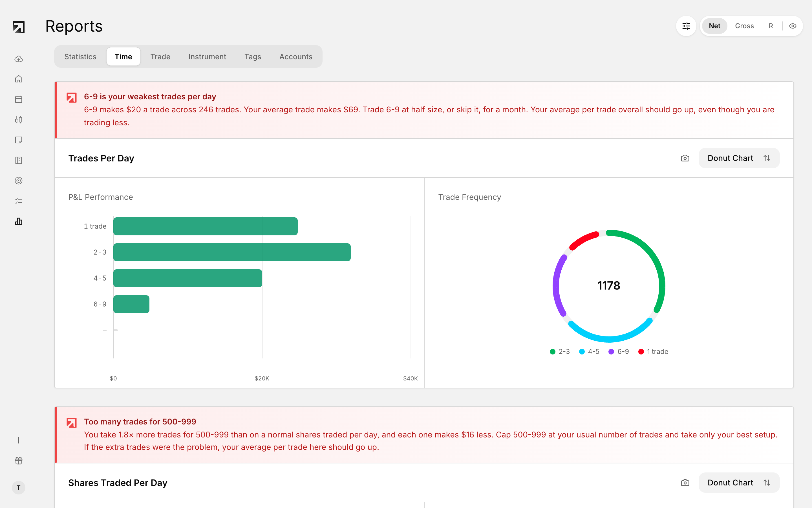Open Donut Chart dropdown for Trades Per Day
The height and width of the screenshot is (508, 812).
pos(739,158)
